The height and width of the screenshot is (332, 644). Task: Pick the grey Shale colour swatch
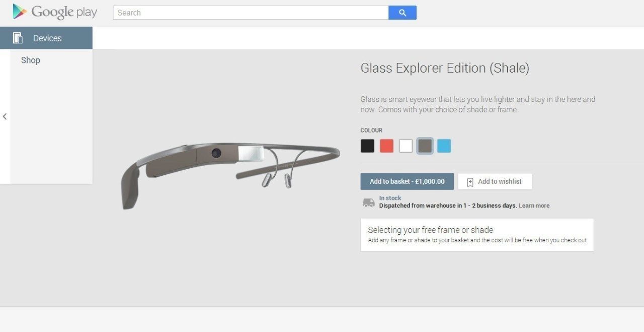[425, 146]
